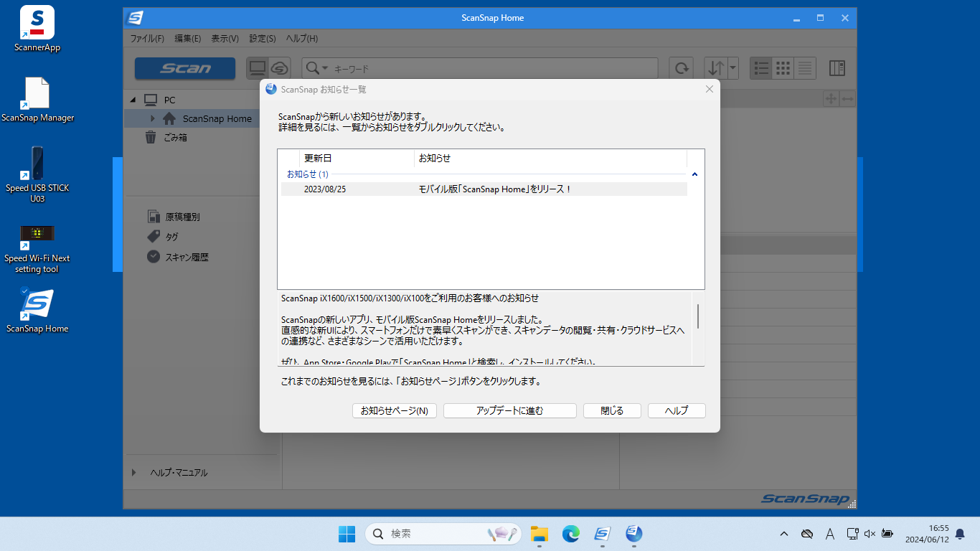The height and width of the screenshot is (551, 980).
Task: Click the round ScanSnap notification taskbar icon
Action: tap(633, 534)
